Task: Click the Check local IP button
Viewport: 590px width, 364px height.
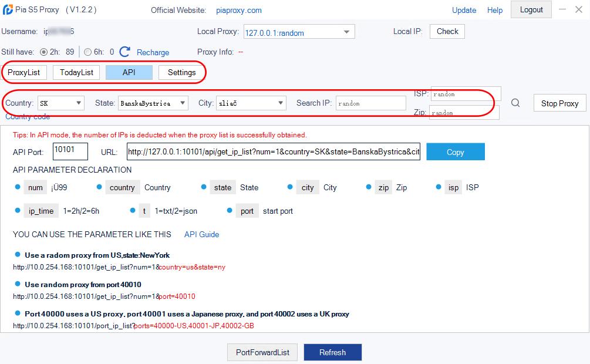Action: coord(447,31)
